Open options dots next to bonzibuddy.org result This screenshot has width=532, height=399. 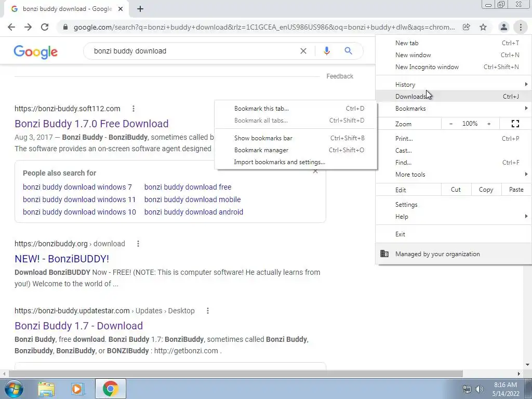(x=138, y=244)
